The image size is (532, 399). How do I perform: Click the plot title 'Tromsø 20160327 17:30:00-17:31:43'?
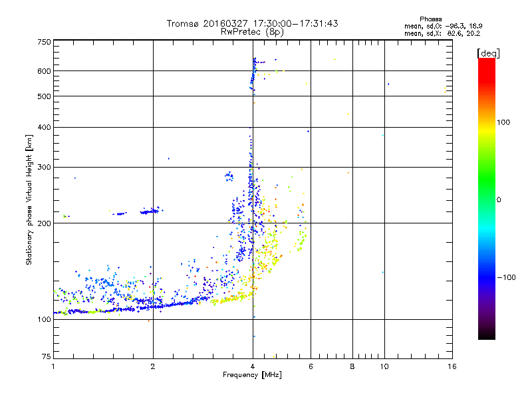[253, 23]
